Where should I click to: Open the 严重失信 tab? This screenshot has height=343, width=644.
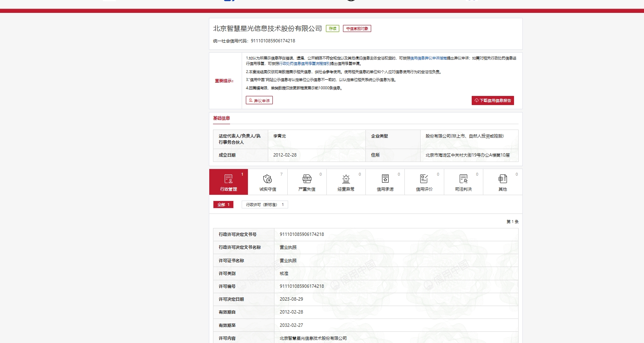pos(307,182)
